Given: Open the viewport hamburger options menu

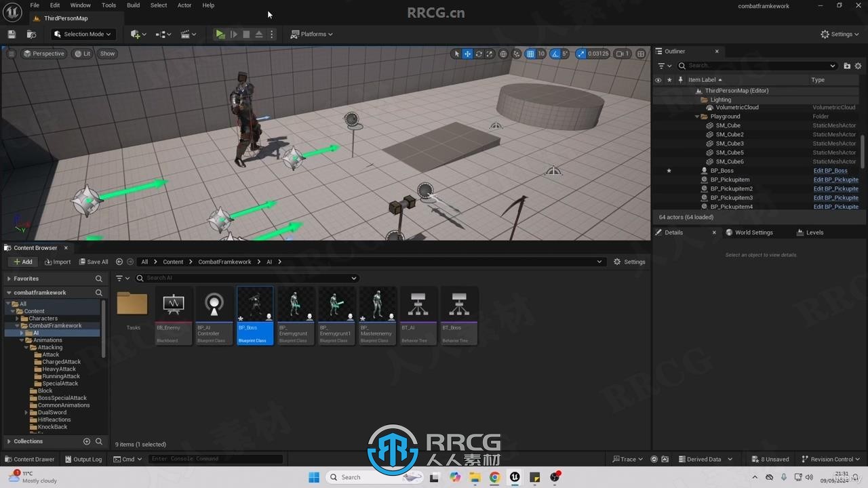Looking at the screenshot, I should [11, 54].
